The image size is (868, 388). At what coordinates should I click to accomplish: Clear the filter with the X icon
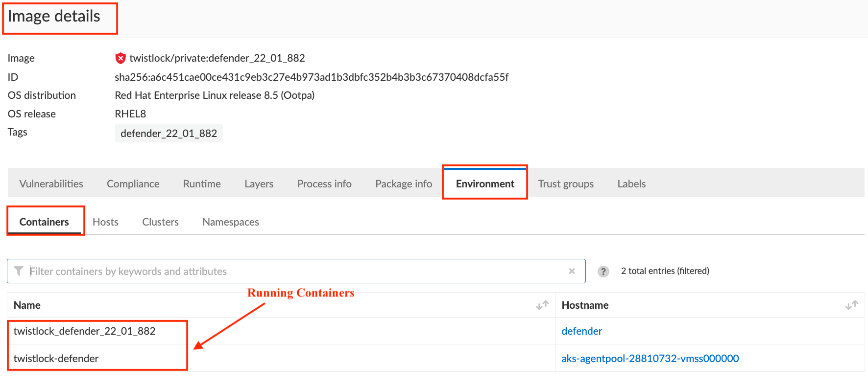572,271
